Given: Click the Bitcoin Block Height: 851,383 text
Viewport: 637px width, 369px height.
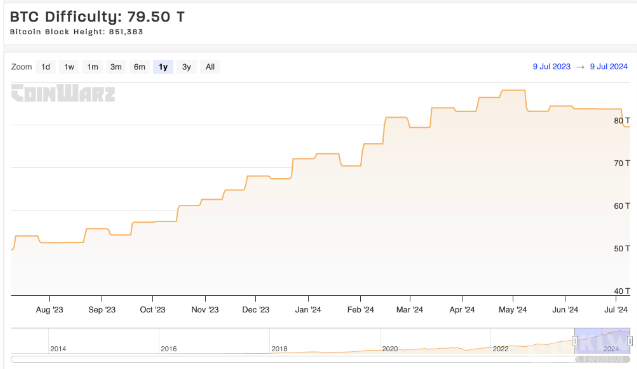Looking at the screenshot, I should pyautogui.click(x=76, y=32).
